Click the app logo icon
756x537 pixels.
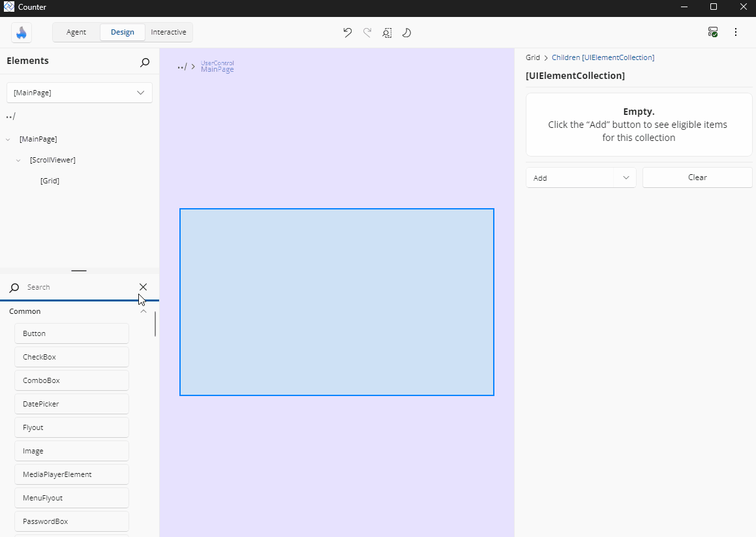[21, 32]
